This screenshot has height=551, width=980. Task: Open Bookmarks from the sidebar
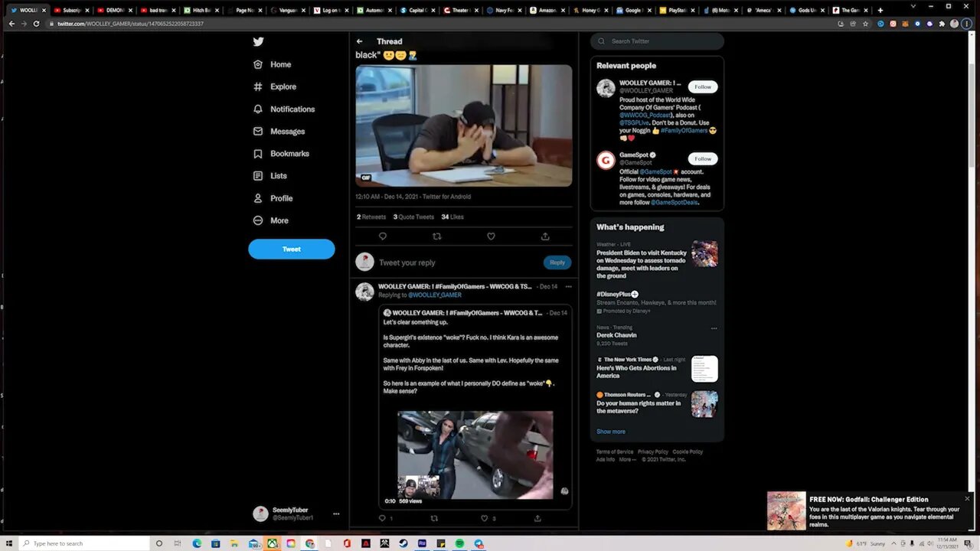[281, 153]
